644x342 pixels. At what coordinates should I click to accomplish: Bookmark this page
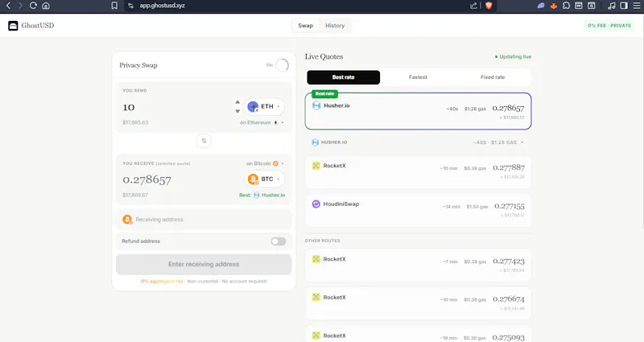(x=114, y=6)
